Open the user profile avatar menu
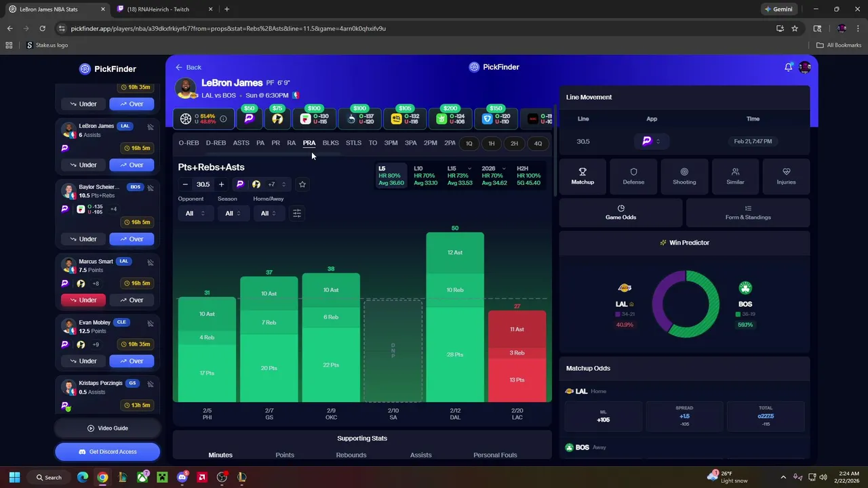The height and width of the screenshot is (488, 868). [805, 67]
